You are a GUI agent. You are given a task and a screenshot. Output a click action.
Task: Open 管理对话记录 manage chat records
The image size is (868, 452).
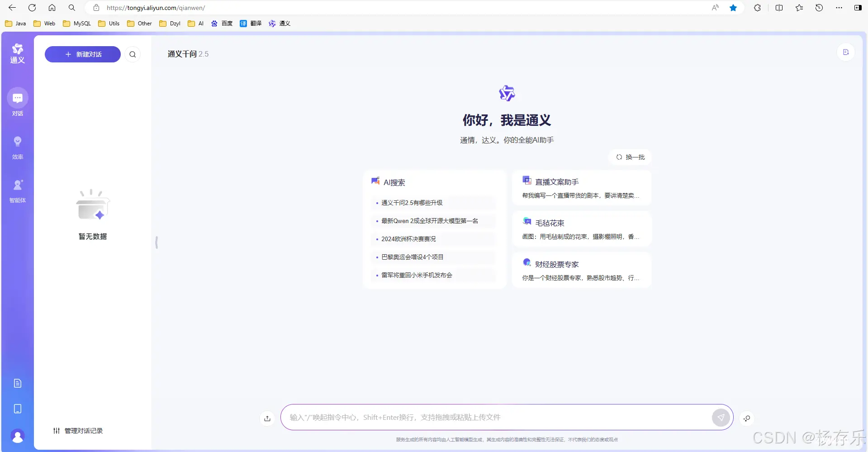coord(78,431)
